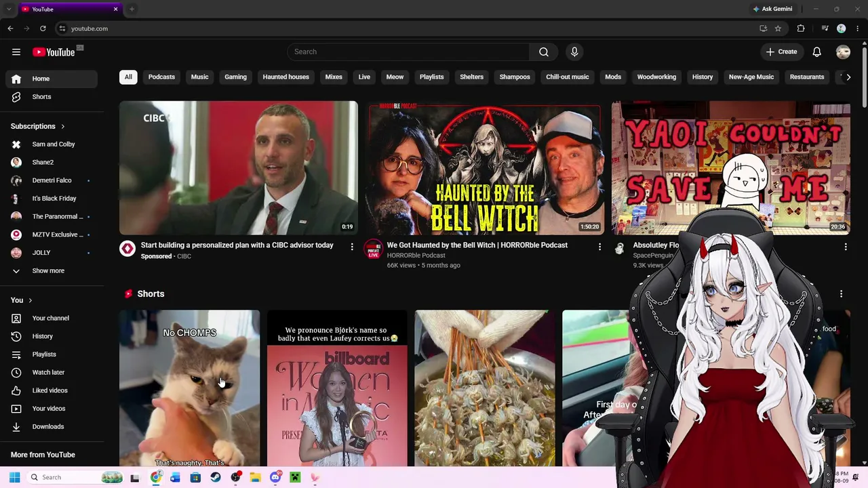Expand Show more subscriptions
Screen dimensions: 868x488
tap(52, 271)
